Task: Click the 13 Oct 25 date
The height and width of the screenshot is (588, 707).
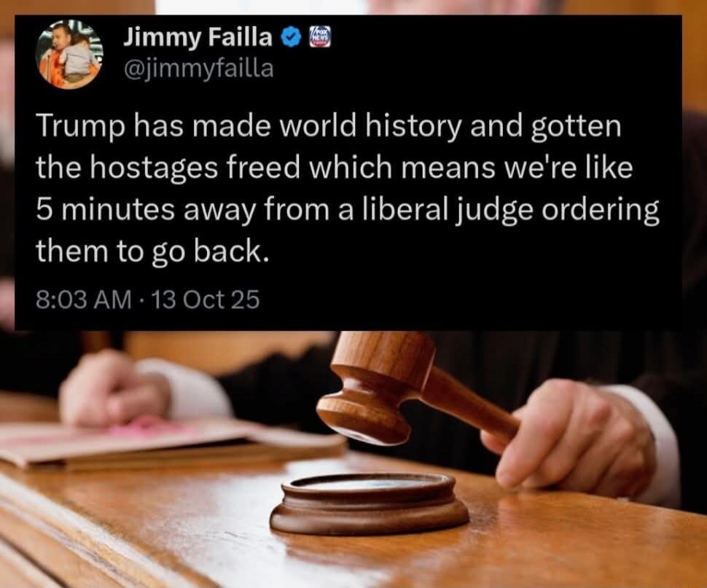Action: click(206, 299)
